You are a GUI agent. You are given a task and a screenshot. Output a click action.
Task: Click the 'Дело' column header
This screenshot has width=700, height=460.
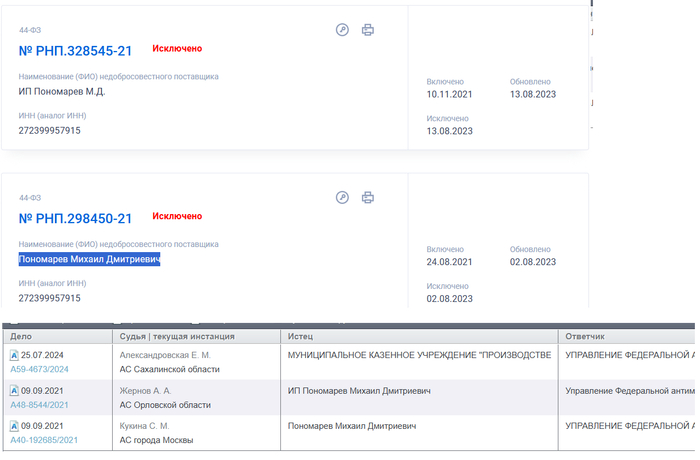coord(21,337)
